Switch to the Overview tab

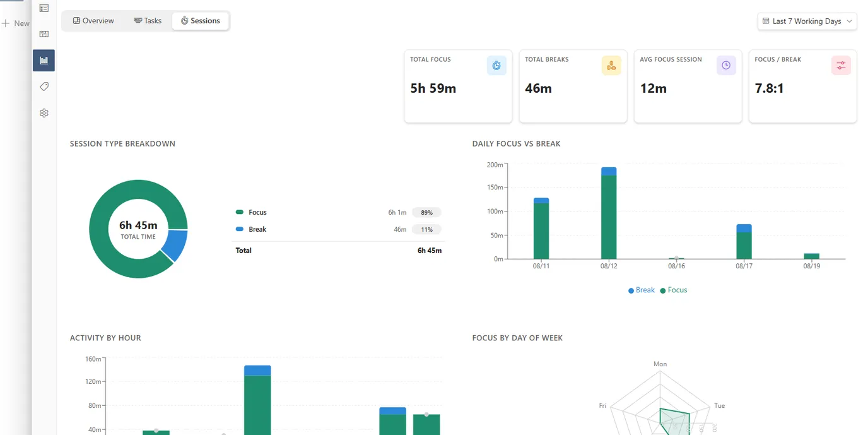[93, 21]
